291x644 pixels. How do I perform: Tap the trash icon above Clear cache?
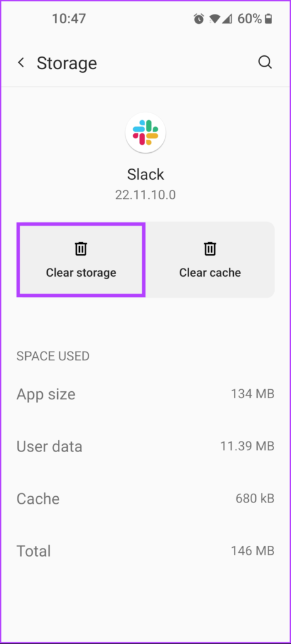(x=210, y=248)
